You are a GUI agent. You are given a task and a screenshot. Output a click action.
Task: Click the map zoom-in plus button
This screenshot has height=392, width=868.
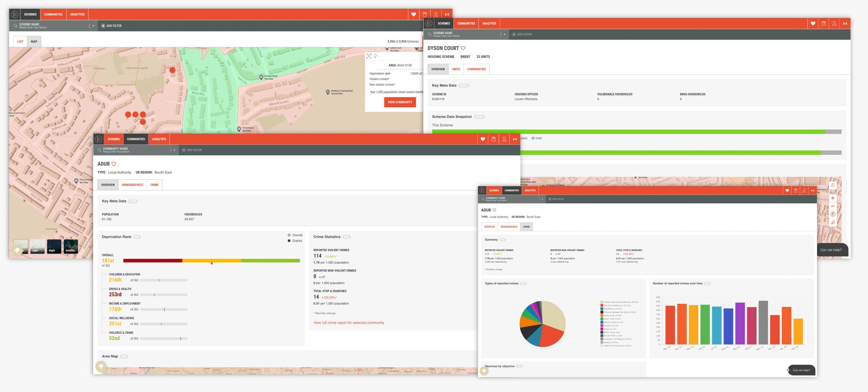pos(833,198)
